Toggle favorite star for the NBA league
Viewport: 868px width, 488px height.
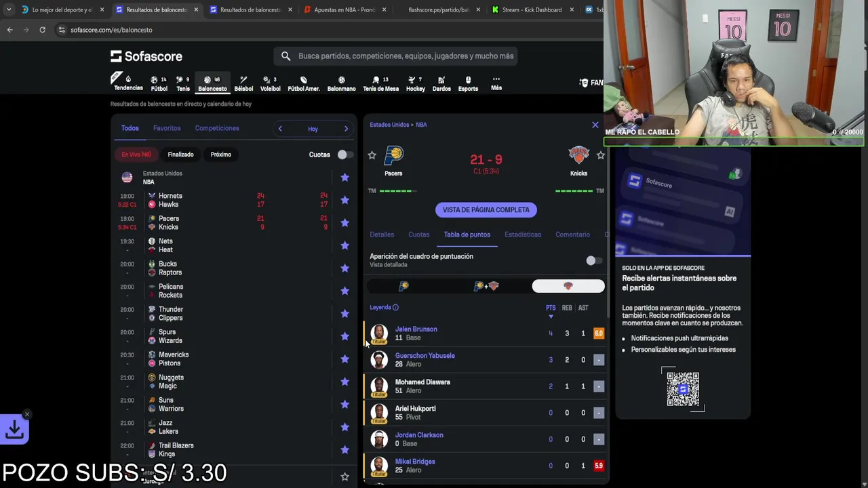344,178
